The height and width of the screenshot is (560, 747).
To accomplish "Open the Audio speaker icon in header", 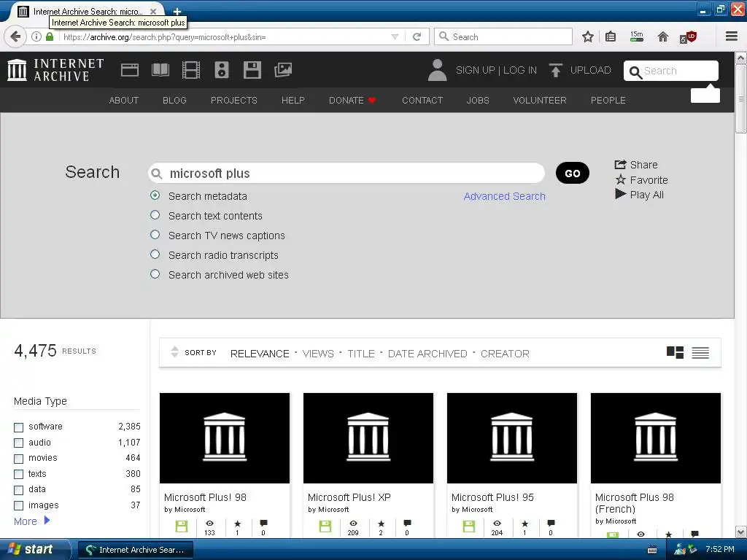I will pos(222,70).
